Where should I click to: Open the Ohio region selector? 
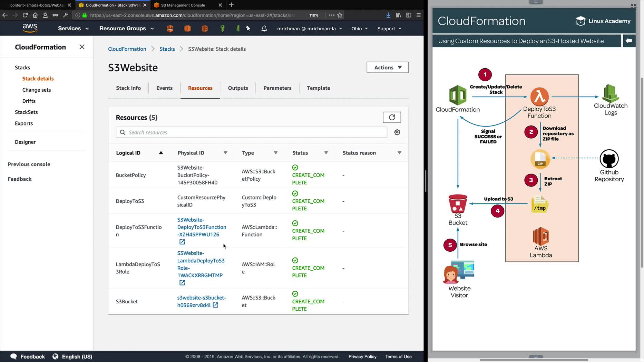click(x=359, y=29)
